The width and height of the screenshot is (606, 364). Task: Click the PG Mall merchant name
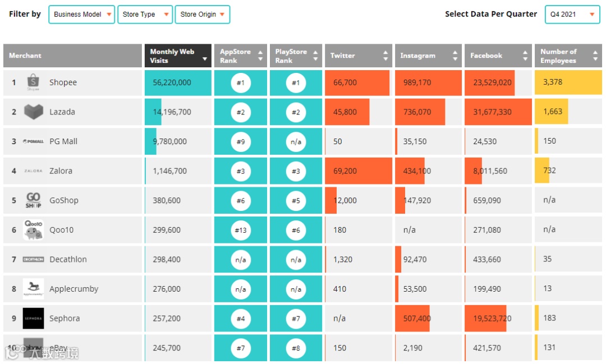63,141
